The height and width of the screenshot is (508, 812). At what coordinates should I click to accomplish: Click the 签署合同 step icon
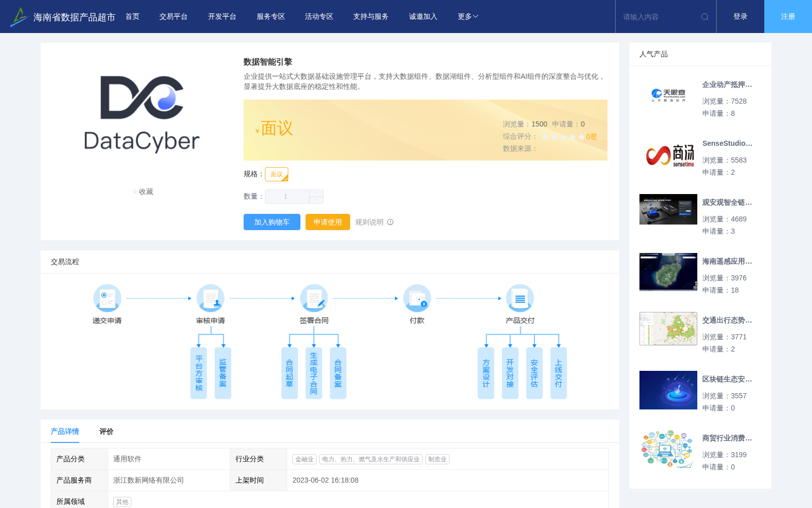click(314, 298)
